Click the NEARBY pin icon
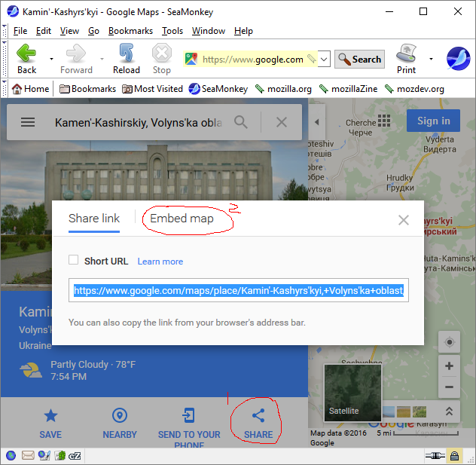The height and width of the screenshot is (465, 476). pyautogui.click(x=120, y=415)
